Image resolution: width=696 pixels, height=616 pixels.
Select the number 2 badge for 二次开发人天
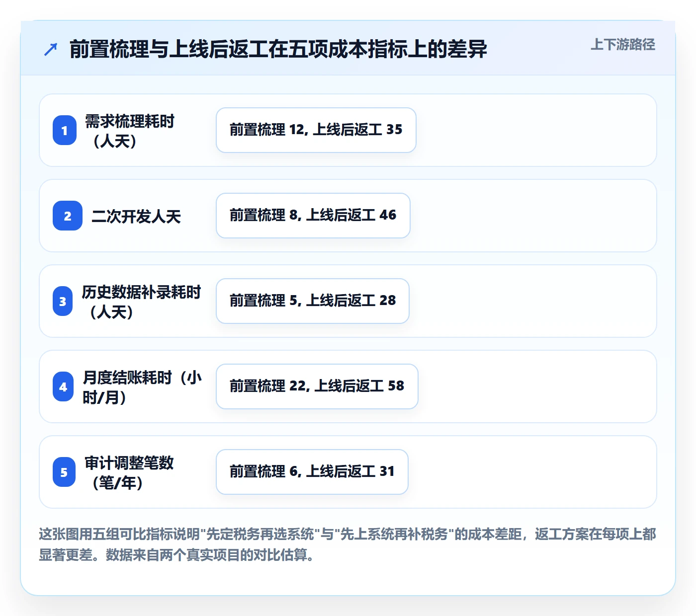point(68,216)
